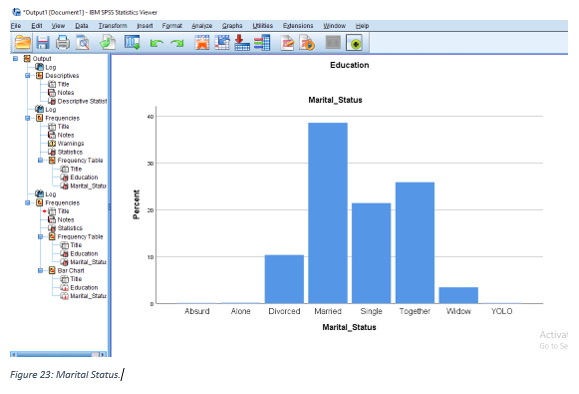Open the Transform menu
579x394 pixels.
(113, 25)
